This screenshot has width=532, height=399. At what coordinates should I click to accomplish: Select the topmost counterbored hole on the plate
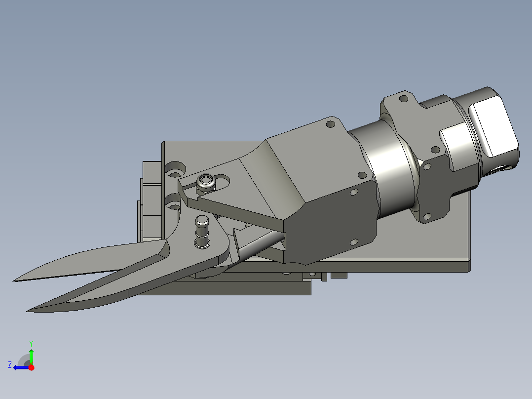point(175,169)
